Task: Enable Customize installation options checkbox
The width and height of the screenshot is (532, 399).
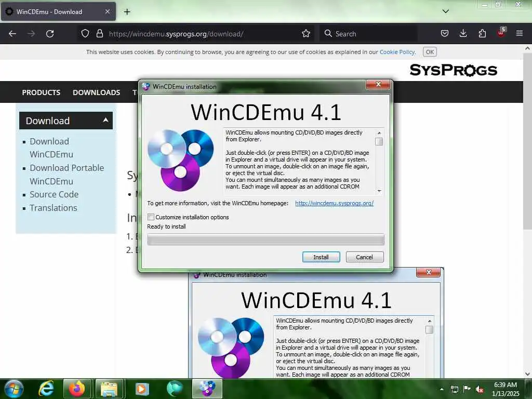Action: (151, 217)
